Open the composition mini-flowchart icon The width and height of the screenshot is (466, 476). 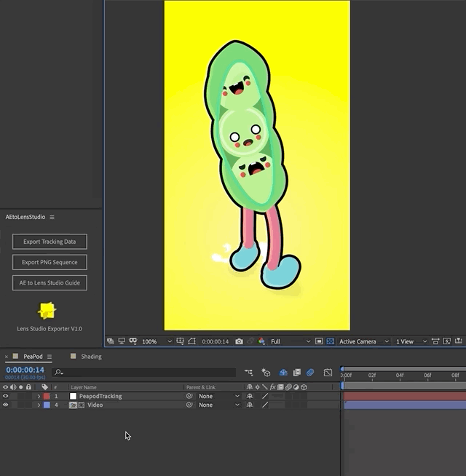coord(249,373)
